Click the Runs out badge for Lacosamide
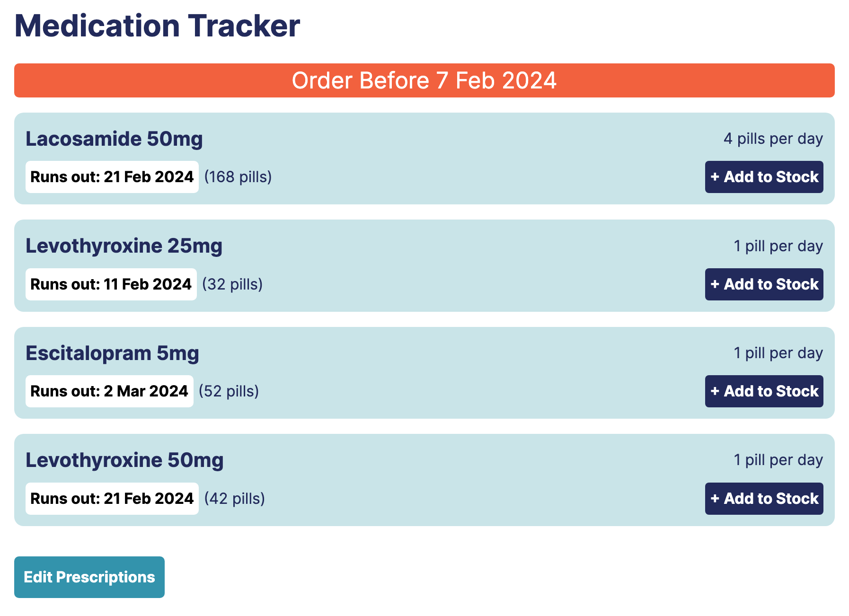The image size is (849, 616). [112, 177]
